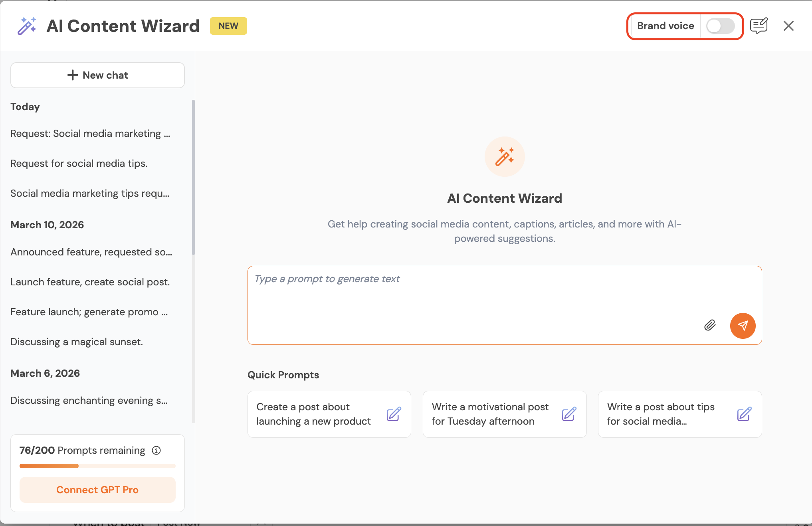Select 'Launch feature, create social post.' chat
Screen dimensions: 812x526
click(x=90, y=282)
